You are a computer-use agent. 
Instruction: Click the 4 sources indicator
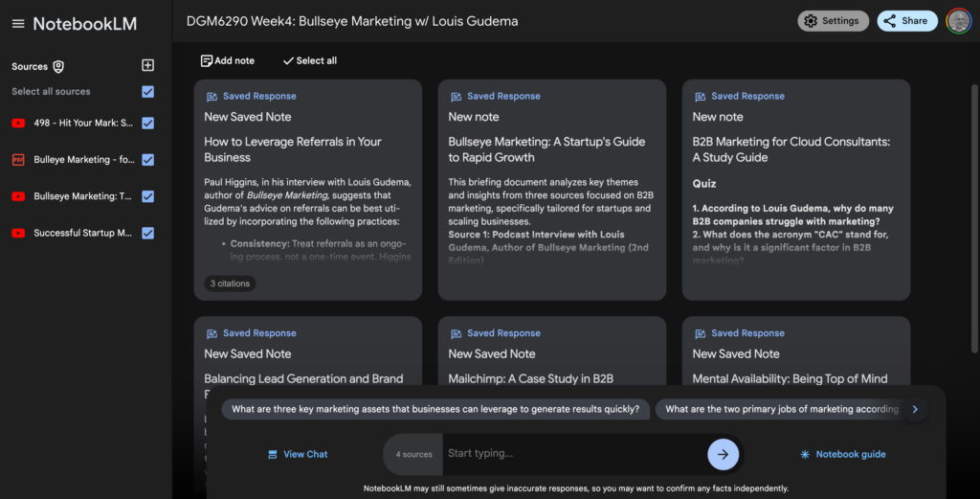pos(413,455)
